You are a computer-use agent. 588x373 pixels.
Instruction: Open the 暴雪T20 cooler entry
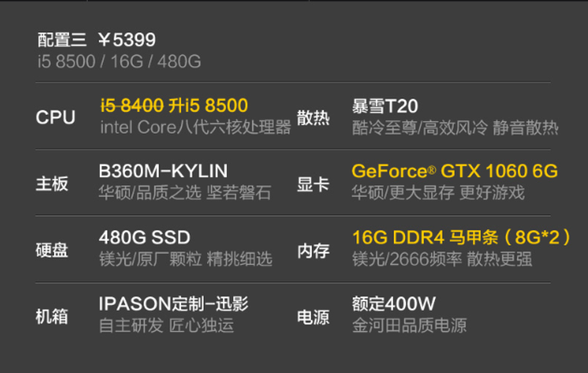(x=385, y=106)
